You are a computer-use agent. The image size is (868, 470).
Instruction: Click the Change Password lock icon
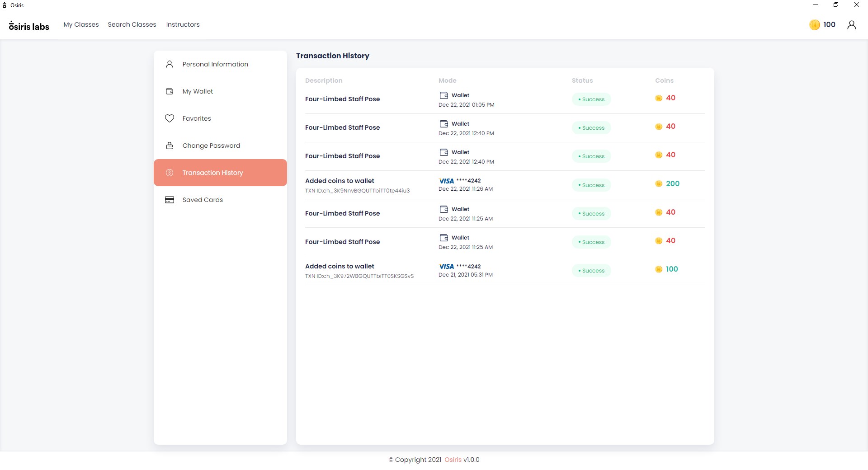[170, 146]
